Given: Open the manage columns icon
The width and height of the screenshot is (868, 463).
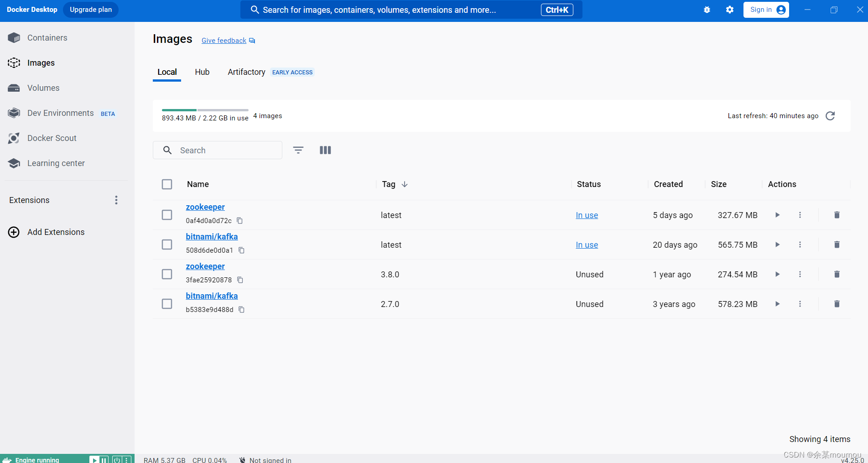Looking at the screenshot, I should click(325, 150).
